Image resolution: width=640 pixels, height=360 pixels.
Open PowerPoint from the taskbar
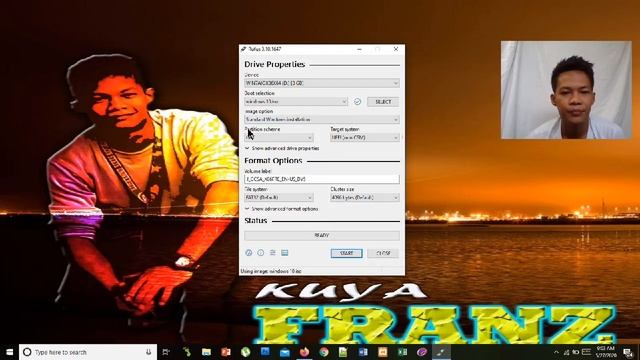(226, 352)
